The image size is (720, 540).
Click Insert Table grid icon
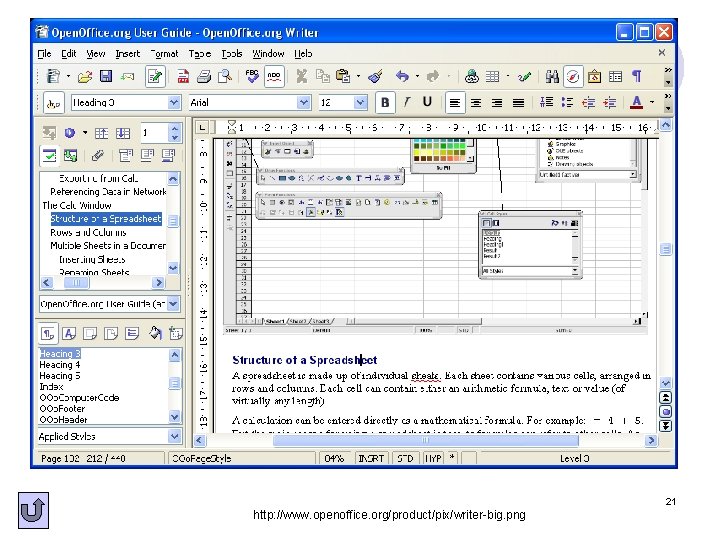493,76
